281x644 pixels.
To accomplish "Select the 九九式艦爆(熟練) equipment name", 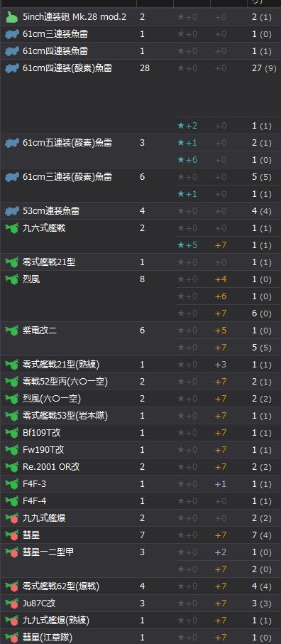I will [x=56, y=620].
